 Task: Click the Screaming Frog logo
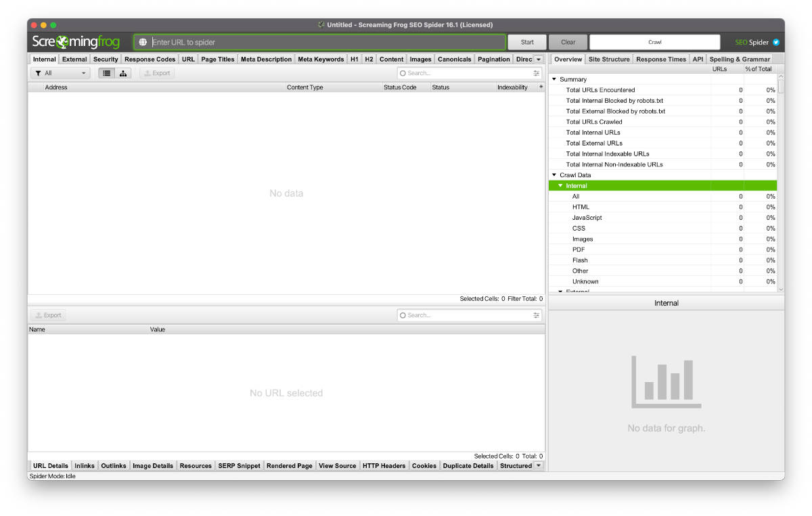tap(76, 42)
